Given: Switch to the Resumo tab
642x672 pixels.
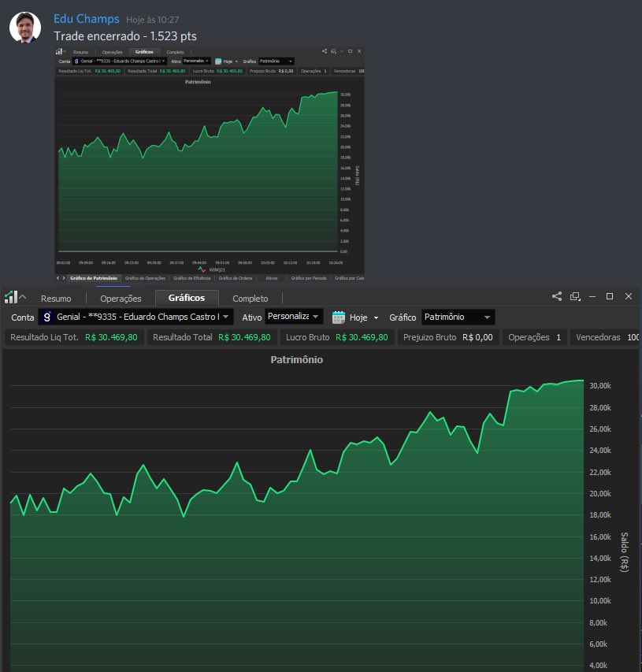Looking at the screenshot, I should click(x=56, y=299).
